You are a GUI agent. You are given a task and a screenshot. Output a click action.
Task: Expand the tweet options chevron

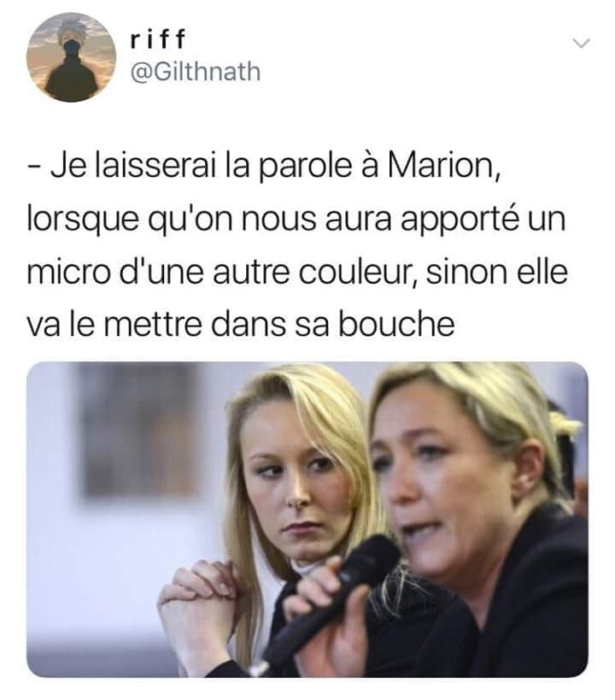pos(582,44)
